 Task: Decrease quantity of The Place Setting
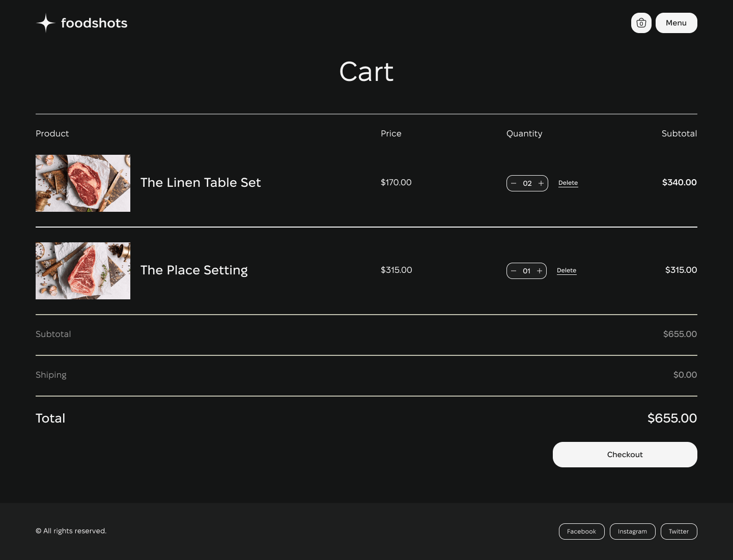click(x=514, y=271)
